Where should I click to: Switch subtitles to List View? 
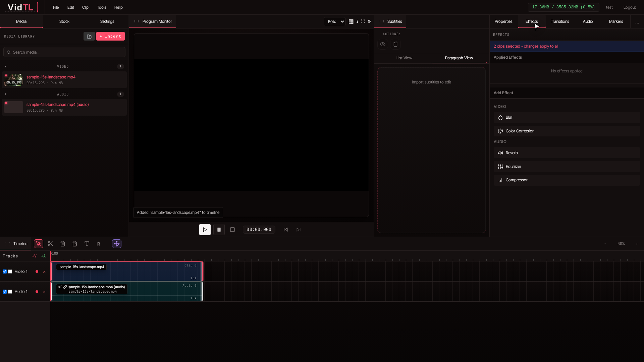tap(404, 58)
